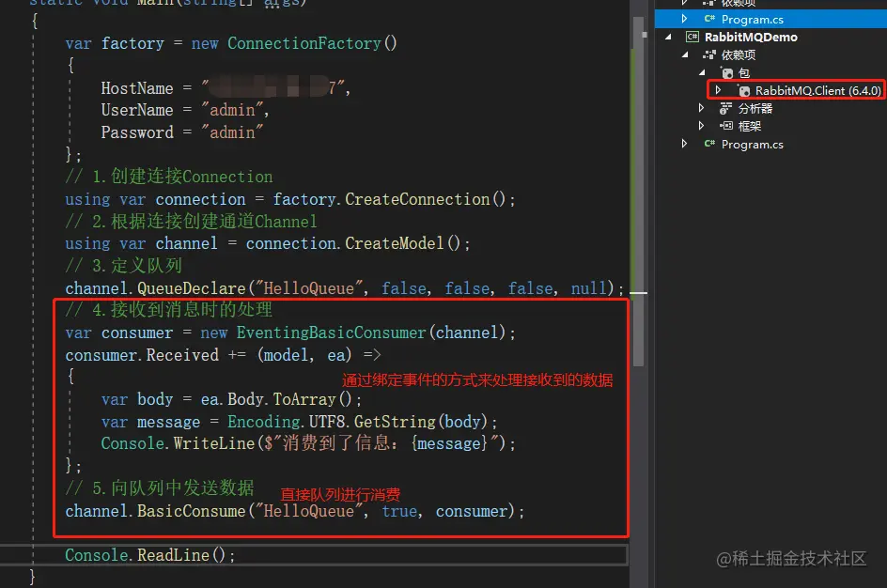The image size is (887, 588).
Task: Click the Password property in code
Action: 137,132
